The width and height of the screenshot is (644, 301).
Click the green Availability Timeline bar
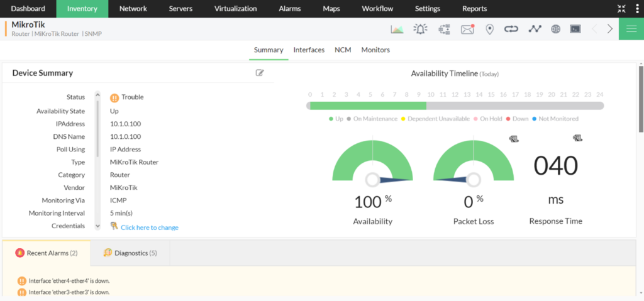click(369, 106)
